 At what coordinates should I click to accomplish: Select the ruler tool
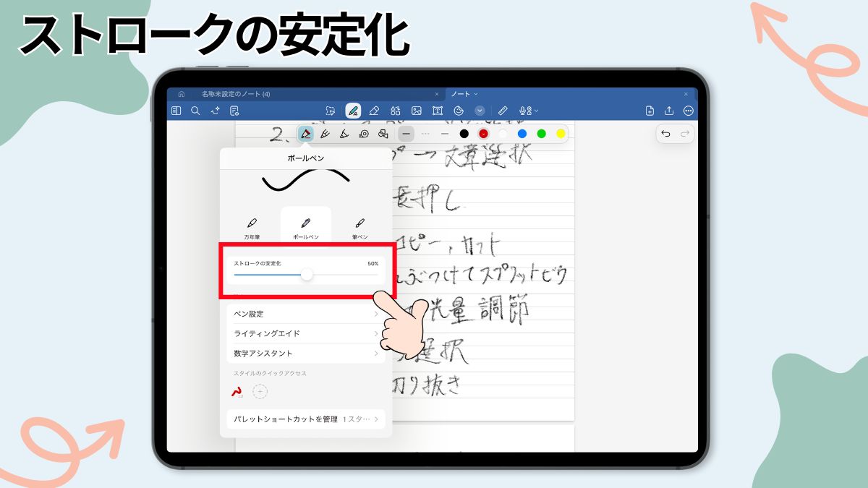pos(503,110)
